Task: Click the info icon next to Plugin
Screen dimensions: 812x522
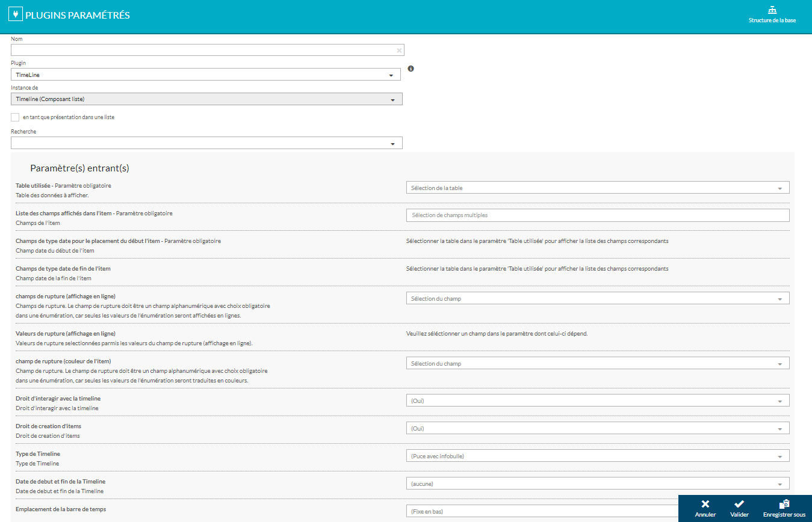Action: coord(411,69)
